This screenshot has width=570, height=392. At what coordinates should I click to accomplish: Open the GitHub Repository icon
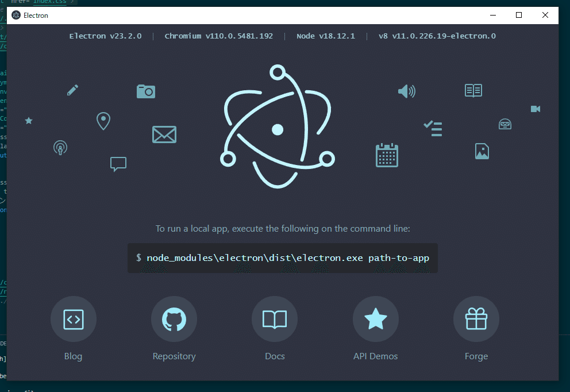coord(174,319)
